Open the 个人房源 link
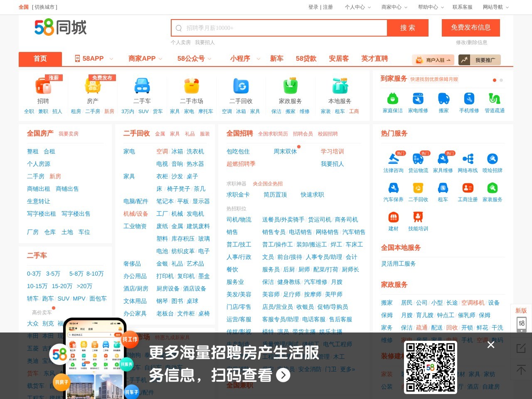532x399 pixels. point(39,164)
